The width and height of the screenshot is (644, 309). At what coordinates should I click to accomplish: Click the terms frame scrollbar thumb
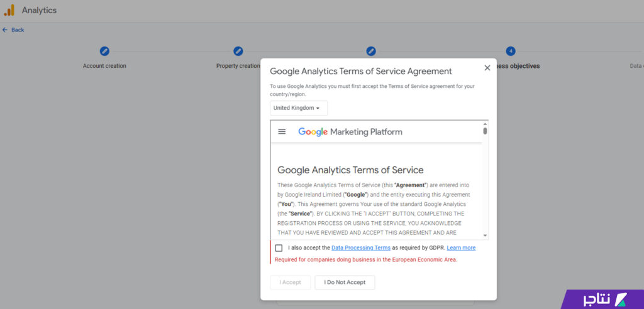tap(485, 131)
